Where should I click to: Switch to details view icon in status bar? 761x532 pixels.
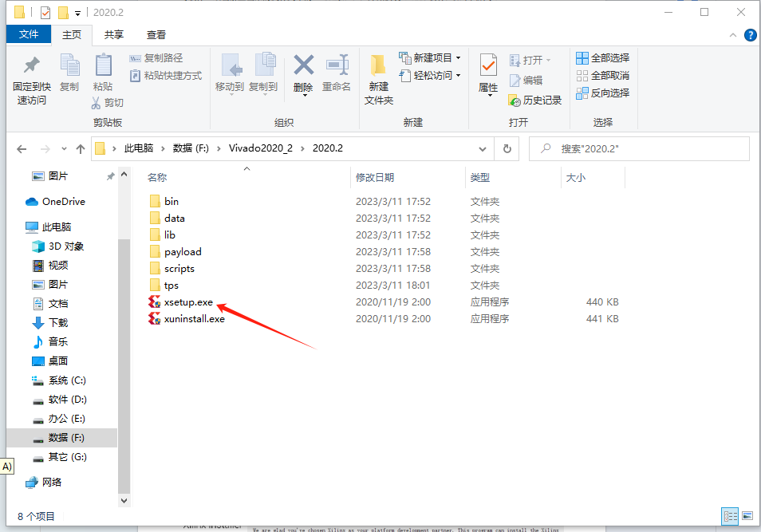(x=730, y=517)
